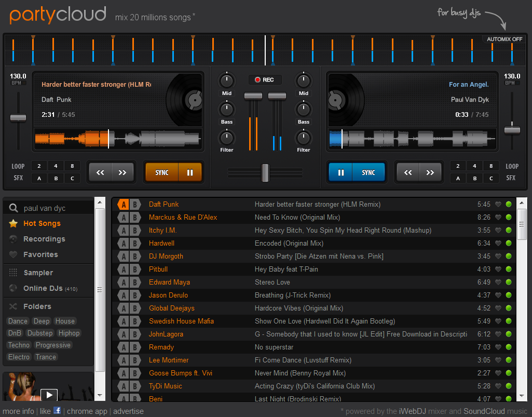This screenshot has height=417, width=532.
Task: Favorite "Encoded (Original Mix)" using its heart
Action: coord(498,243)
